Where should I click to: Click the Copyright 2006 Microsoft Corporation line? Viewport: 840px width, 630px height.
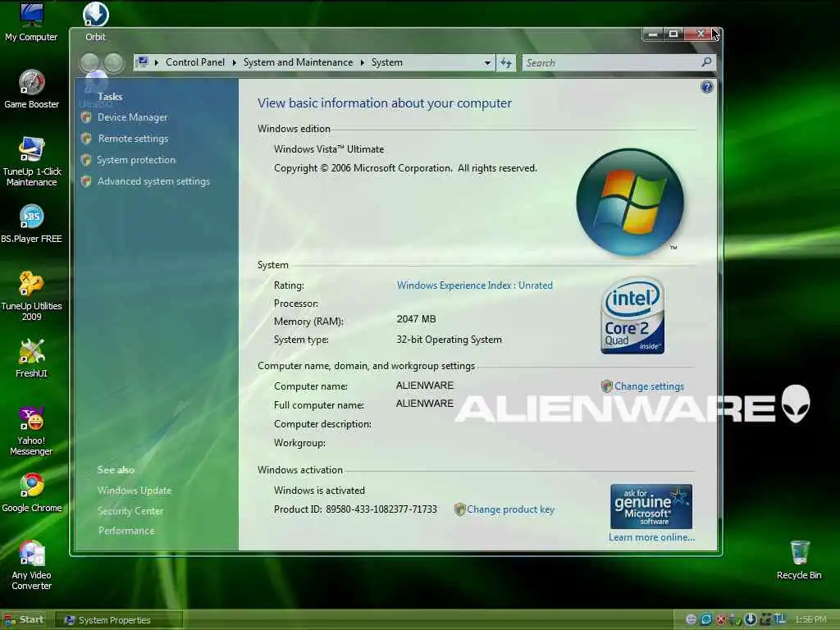[405, 167]
